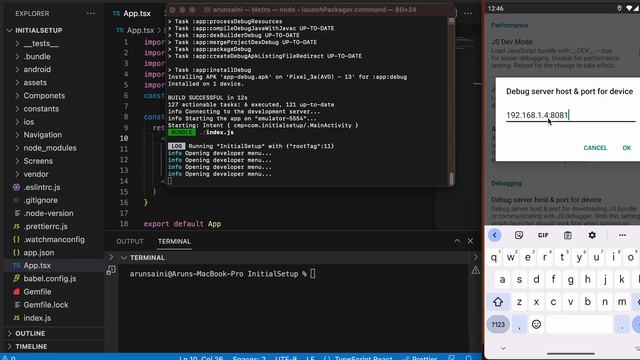Switch keyboard to ?123 symbols

coord(498,324)
